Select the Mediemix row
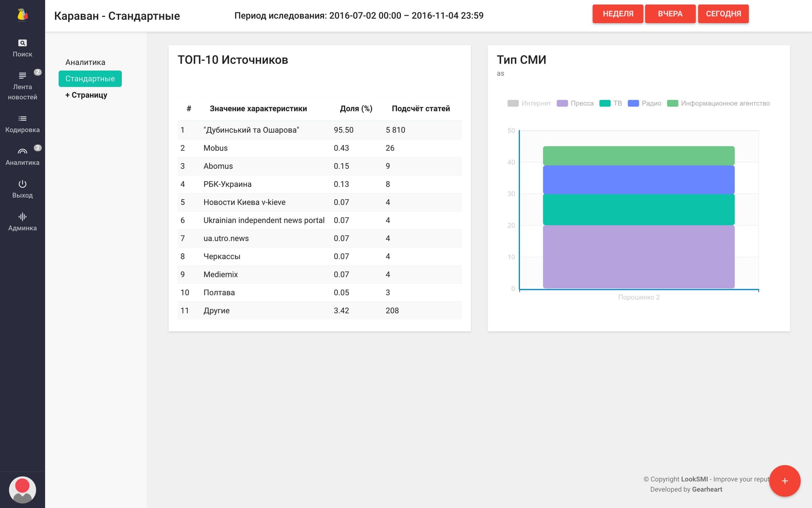The height and width of the screenshot is (508, 812). [x=319, y=274]
